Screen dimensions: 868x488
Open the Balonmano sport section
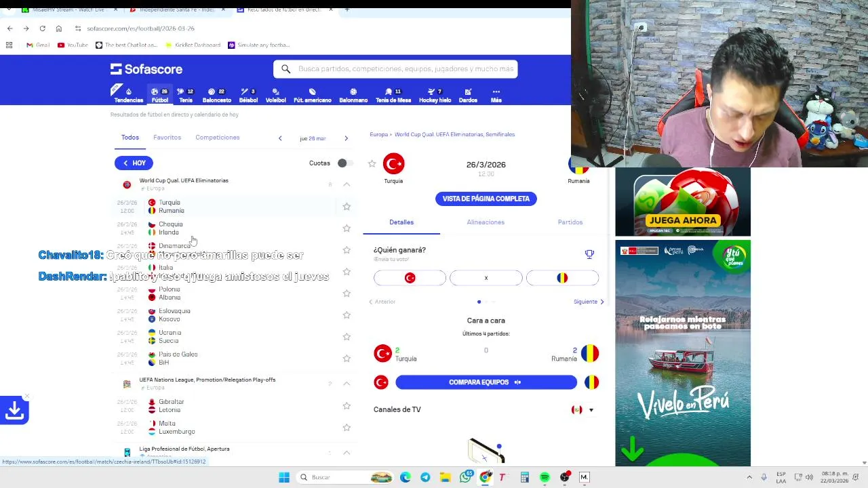353,95
